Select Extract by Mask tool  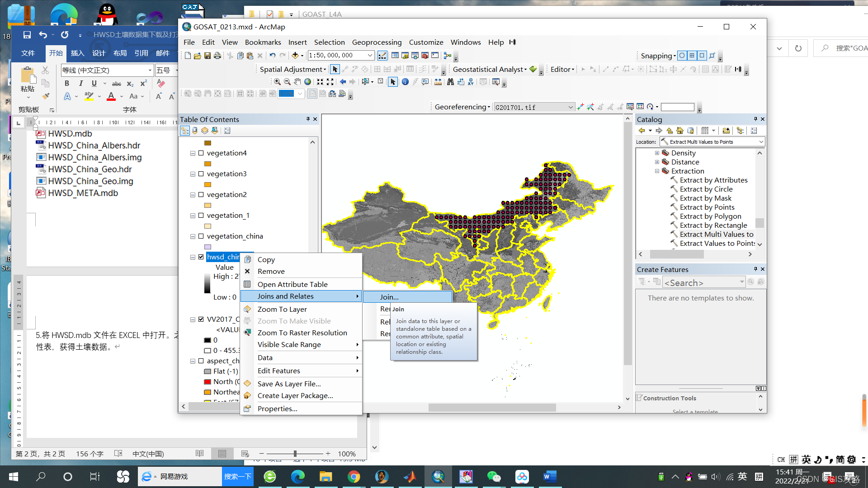pyautogui.click(x=705, y=198)
